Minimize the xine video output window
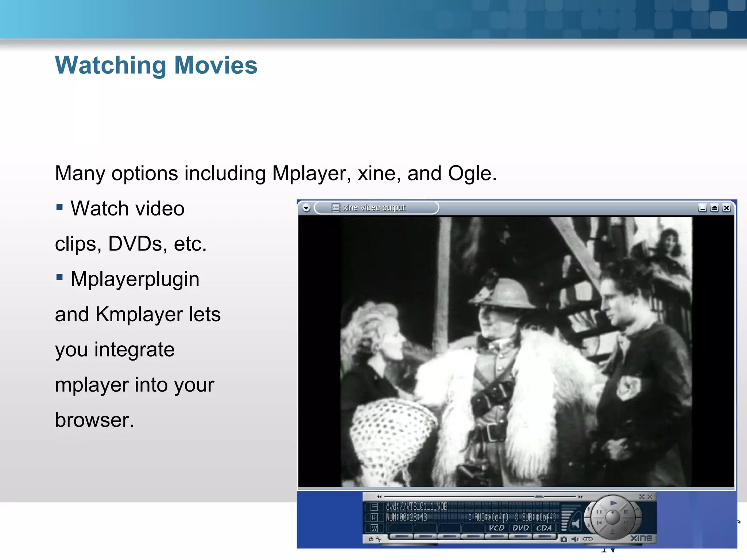The height and width of the screenshot is (560, 747). [x=703, y=208]
